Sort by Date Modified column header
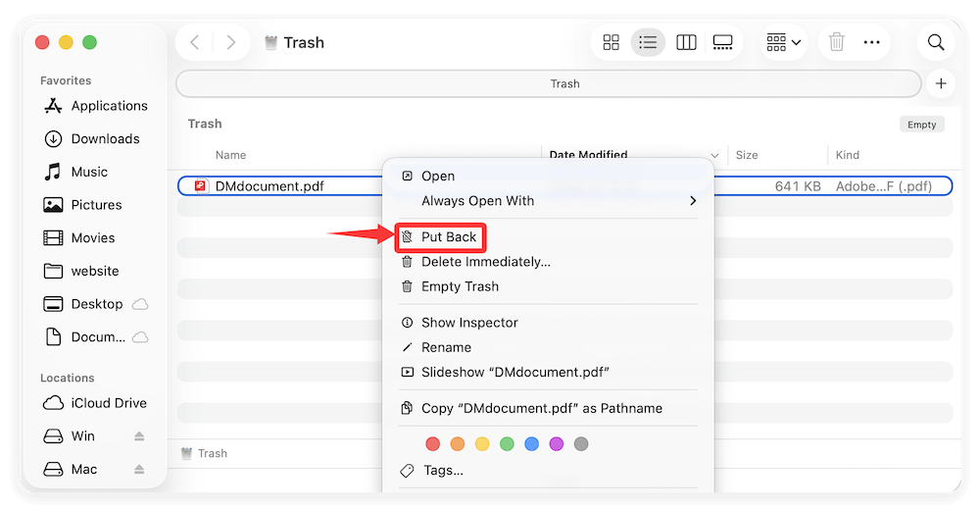980x511 pixels. point(588,154)
